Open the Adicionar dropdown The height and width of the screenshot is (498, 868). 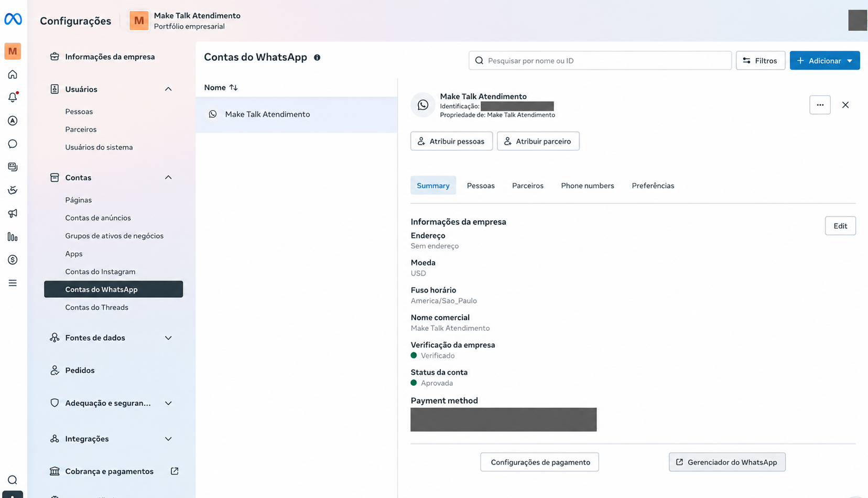[824, 61]
